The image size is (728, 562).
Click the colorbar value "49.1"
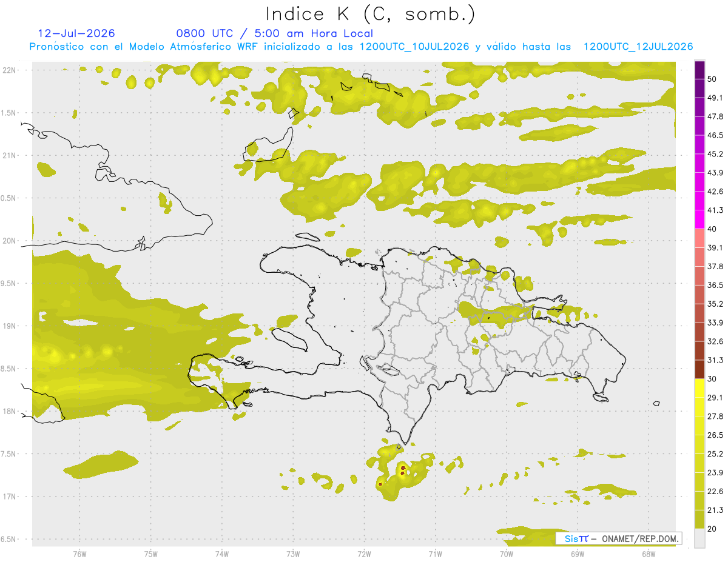pyautogui.click(x=715, y=98)
